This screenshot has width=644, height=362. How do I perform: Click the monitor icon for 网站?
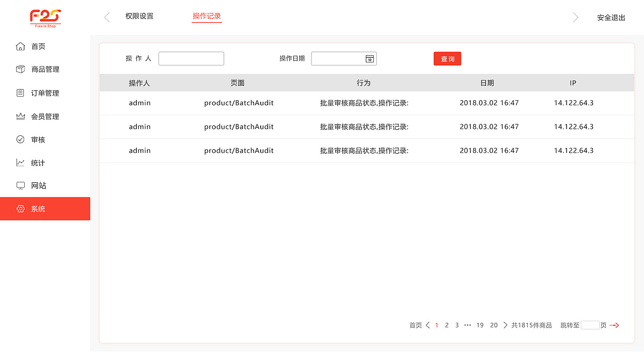point(21,185)
